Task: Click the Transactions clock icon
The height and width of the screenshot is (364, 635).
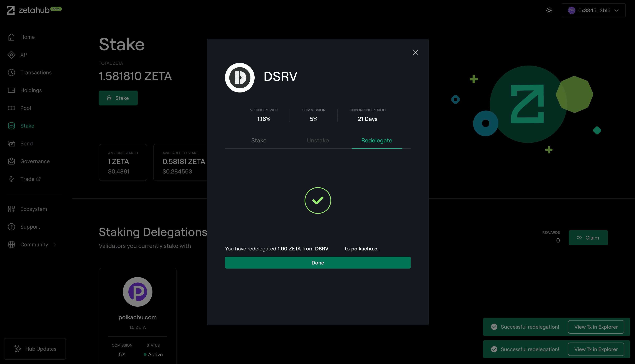Action: click(x=11, y=73)
